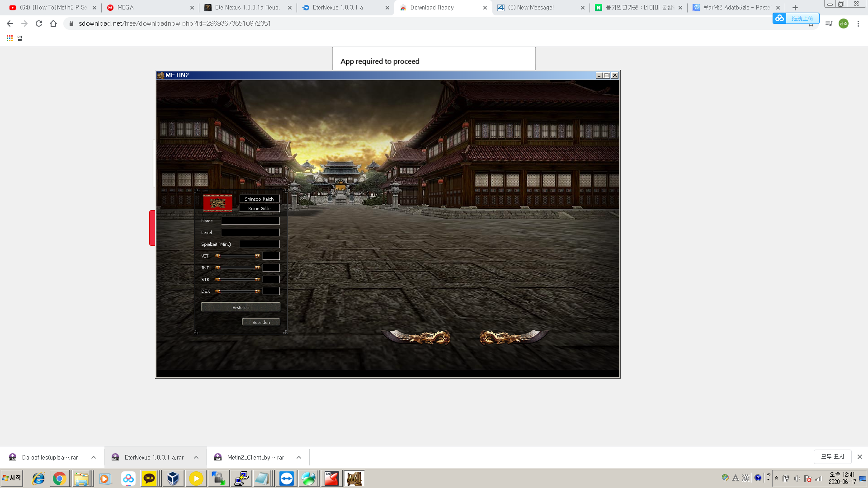Click the Baidu cloud drag-upload widget
The width and height of the screenshot is (868, 488).
796,18
